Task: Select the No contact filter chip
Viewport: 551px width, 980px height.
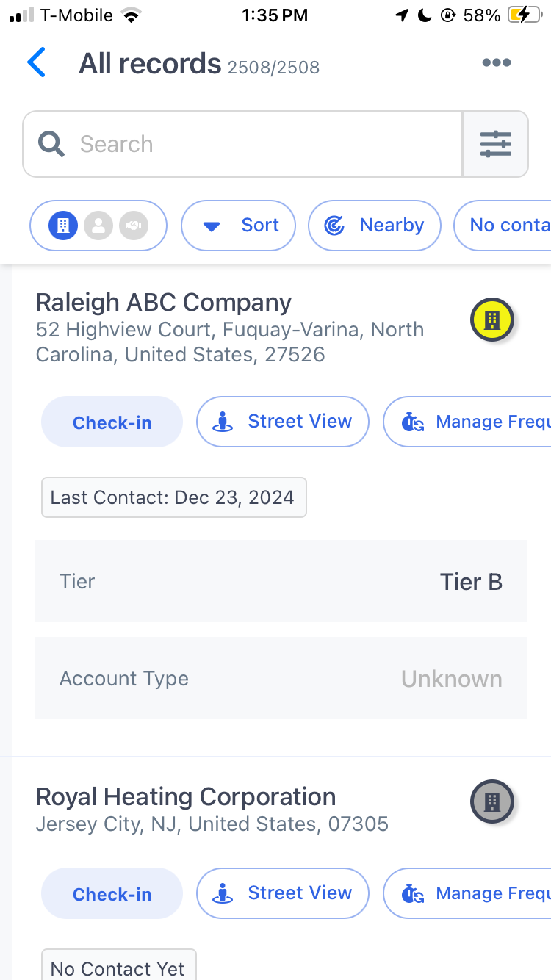Action: click(503, 226)
